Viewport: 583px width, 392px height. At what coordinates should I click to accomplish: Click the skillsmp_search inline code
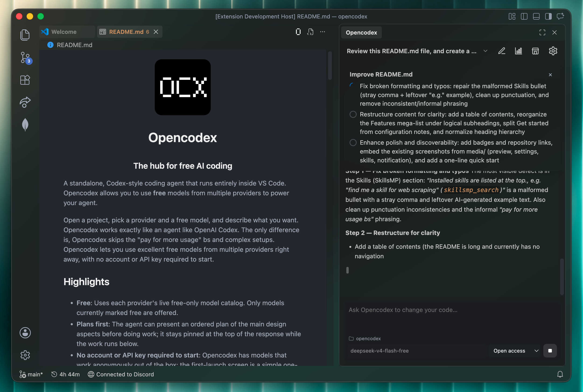tap(471, 190)
